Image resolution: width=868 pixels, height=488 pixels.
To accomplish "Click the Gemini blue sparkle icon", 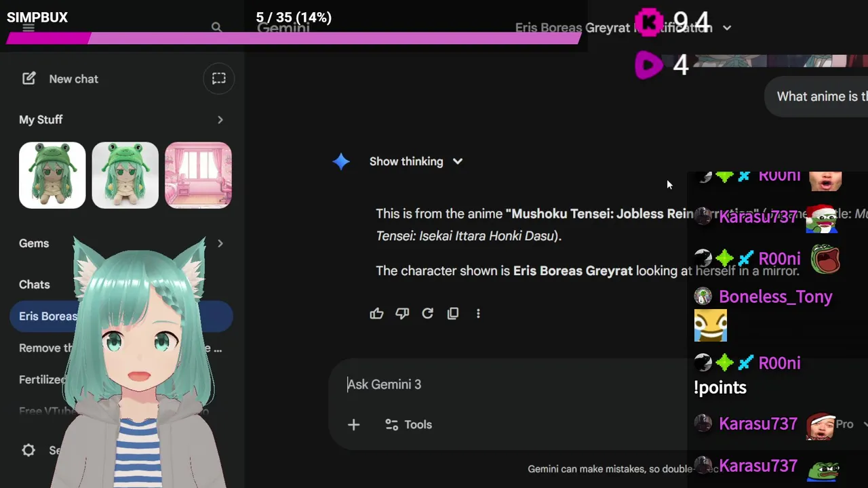I will tap(341, 161).
